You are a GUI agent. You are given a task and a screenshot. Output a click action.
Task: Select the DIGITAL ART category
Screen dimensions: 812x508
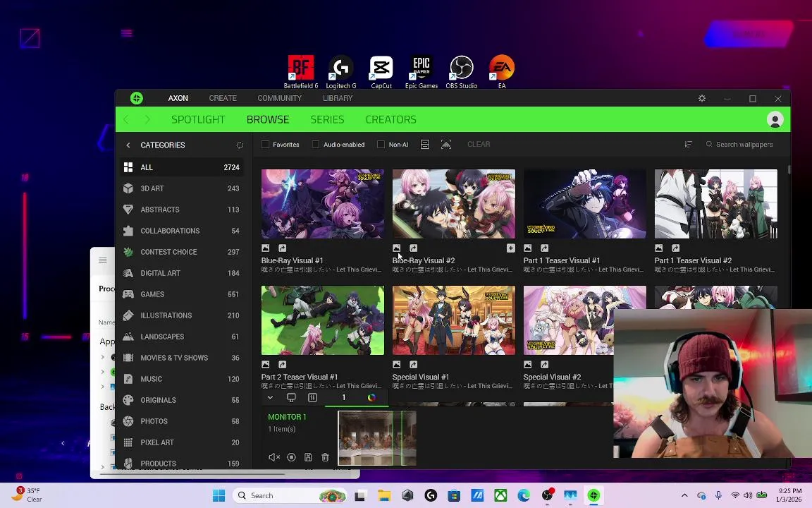181,273
